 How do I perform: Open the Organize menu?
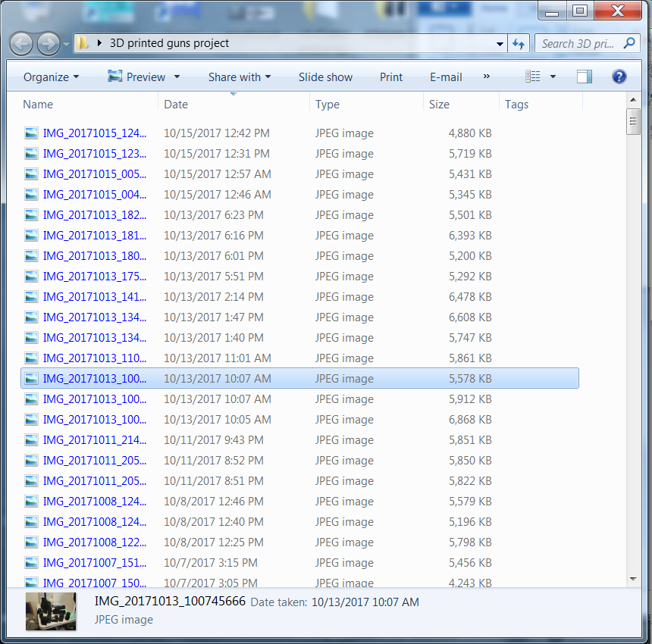[51, 77]
